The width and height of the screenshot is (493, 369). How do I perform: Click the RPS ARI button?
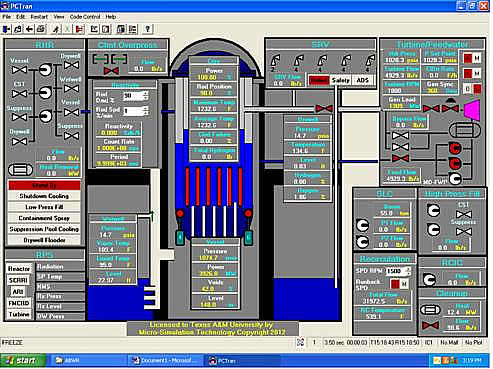click(18, 292)
